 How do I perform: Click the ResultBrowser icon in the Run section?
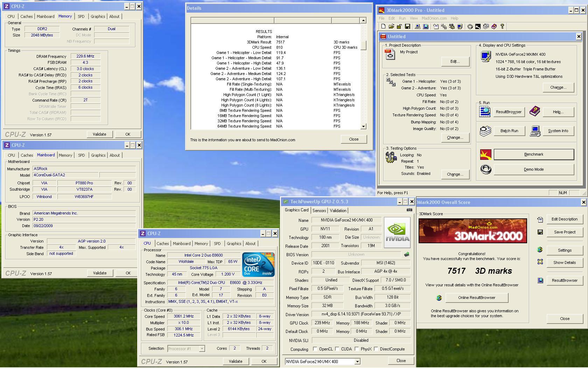pyautogui.click(x=485, y=111)
